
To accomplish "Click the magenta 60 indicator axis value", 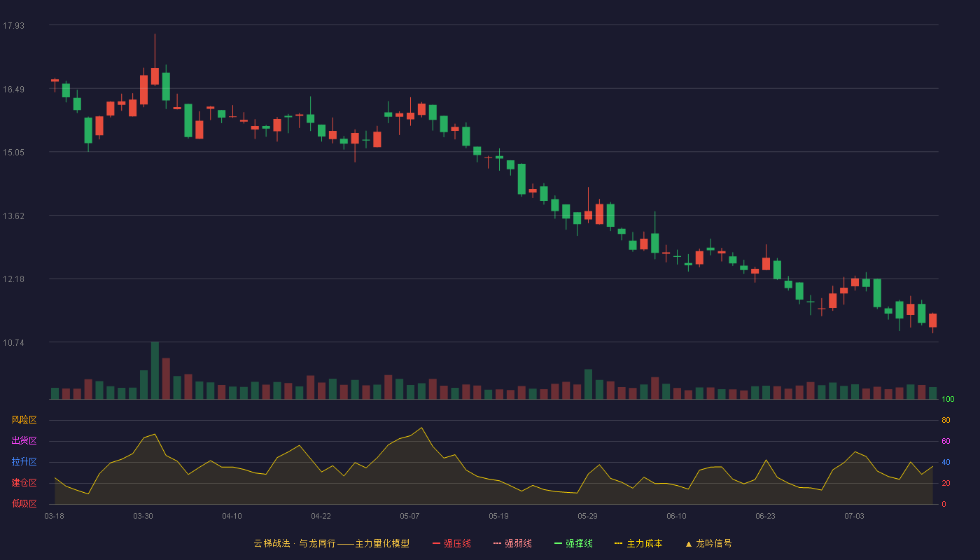I will [946, 441].
